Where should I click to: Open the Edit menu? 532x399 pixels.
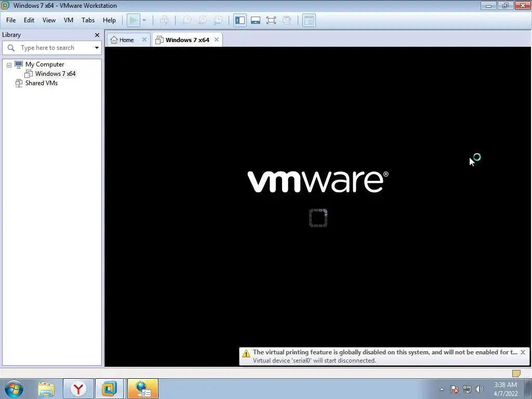pos(29,20)
